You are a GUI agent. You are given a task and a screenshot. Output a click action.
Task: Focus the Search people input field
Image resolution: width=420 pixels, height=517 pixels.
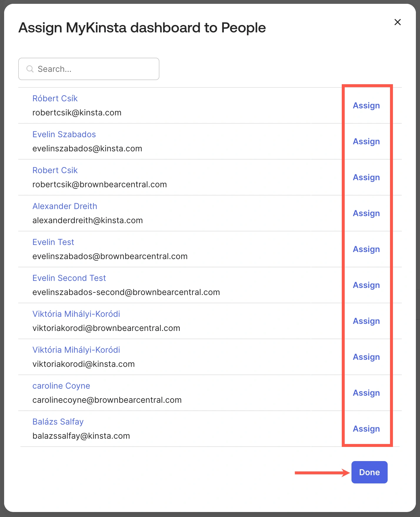tap(94, 69)
